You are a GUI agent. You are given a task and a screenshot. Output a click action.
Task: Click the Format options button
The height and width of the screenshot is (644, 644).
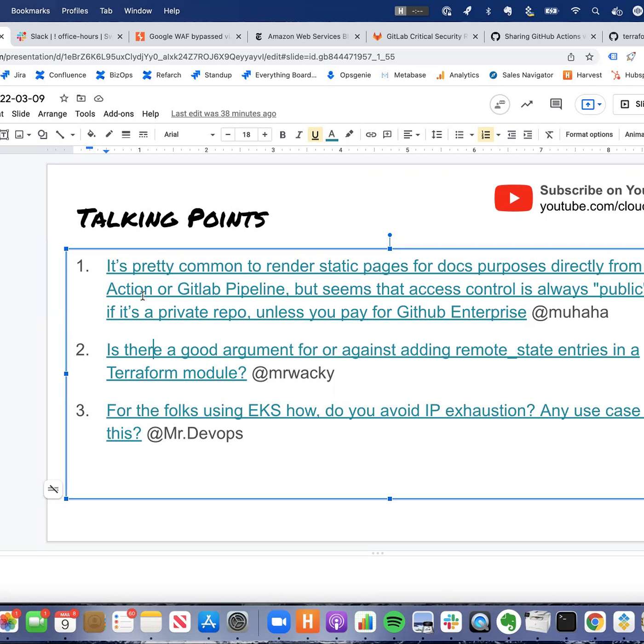tap(589, 135)
